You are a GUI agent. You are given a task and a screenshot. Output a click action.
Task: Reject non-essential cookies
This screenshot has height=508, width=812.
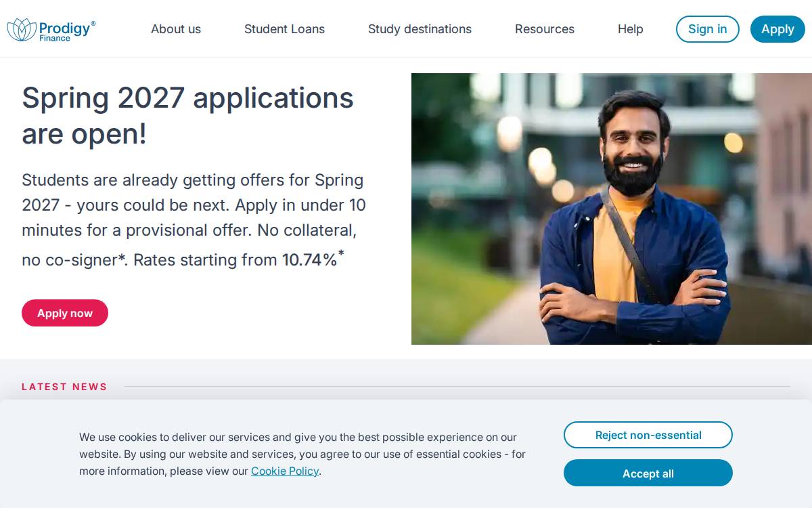pyautogui.click(x=648, y=435)
